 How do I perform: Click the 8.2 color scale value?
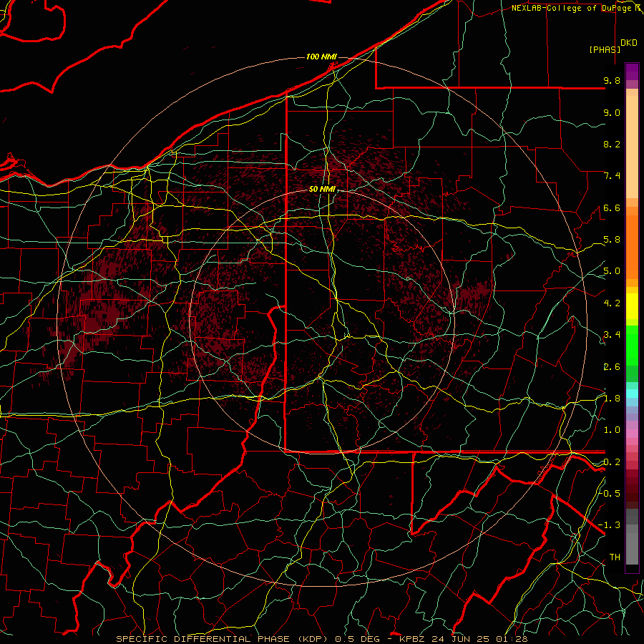pos(612,144)
